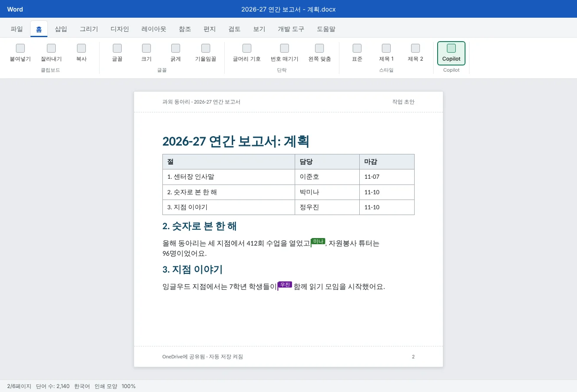Select the 잘라내기 cut icon

click(51, 48)
